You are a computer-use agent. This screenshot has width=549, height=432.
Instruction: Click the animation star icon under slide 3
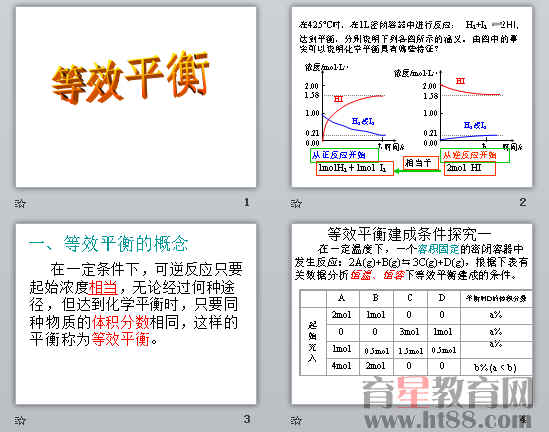click(20, 420)
